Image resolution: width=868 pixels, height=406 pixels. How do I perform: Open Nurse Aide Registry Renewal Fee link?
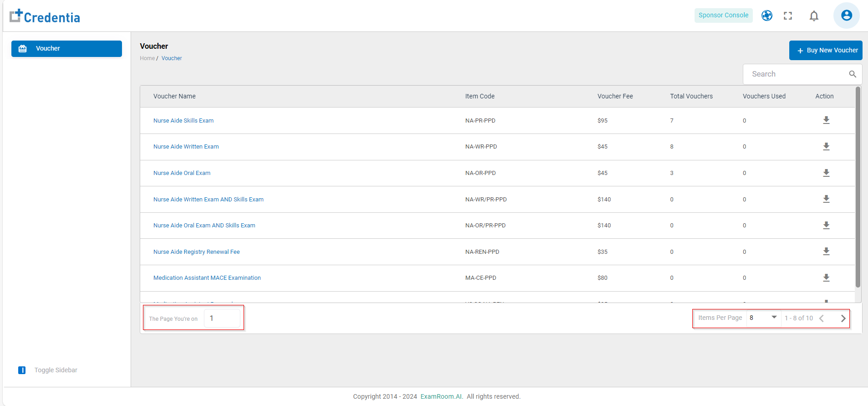pos(197,252)
